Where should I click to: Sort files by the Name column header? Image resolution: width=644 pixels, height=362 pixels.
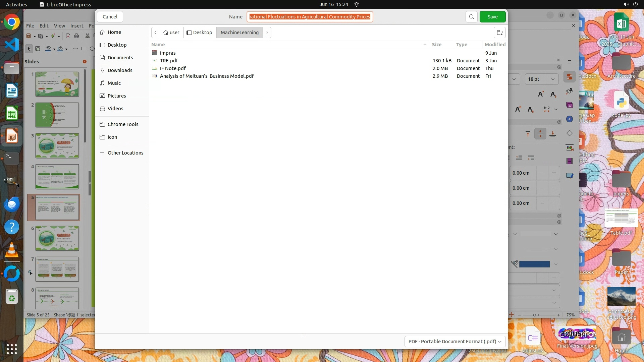(x=158, y=45)
